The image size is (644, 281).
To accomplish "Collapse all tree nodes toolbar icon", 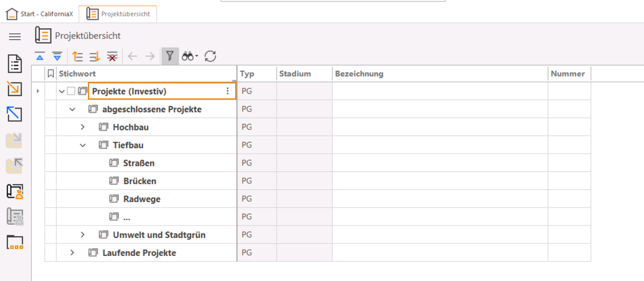I will click(x=40, y=56).
